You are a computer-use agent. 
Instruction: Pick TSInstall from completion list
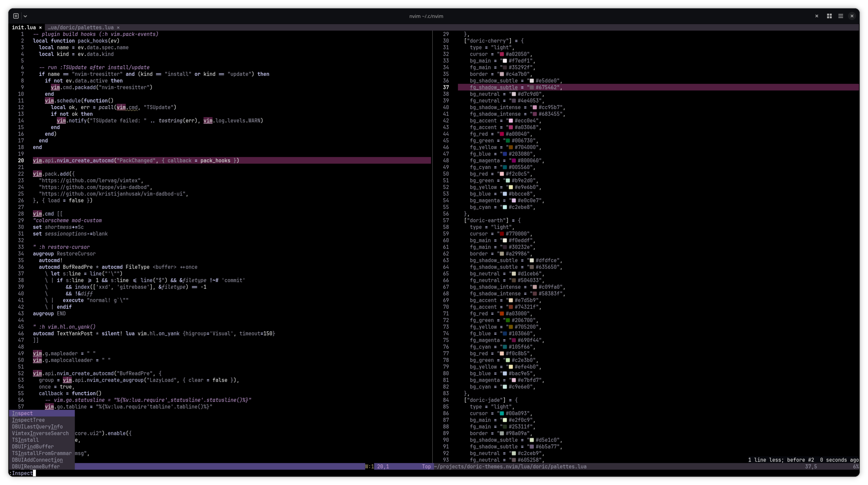click(x=42, y=440)
